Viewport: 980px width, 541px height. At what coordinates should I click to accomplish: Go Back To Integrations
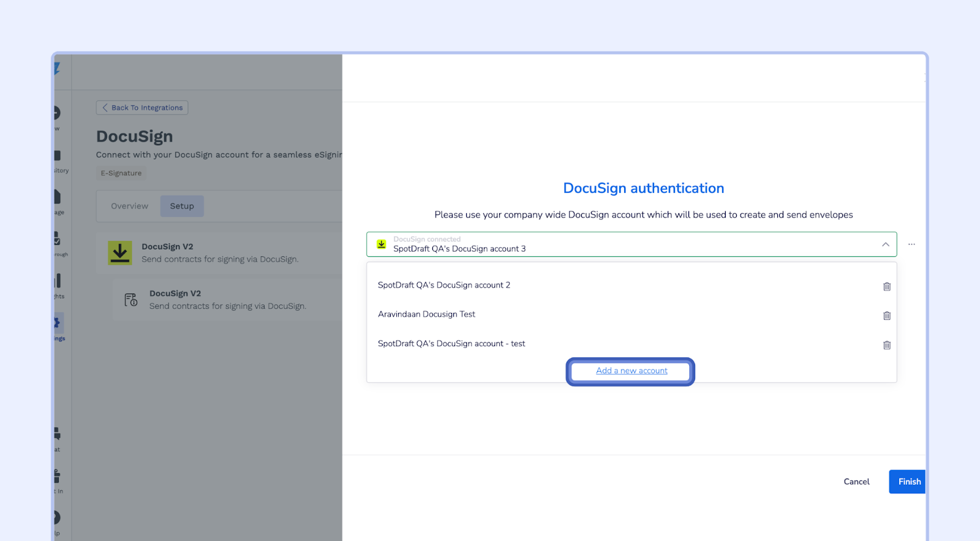tap(142, 108)
